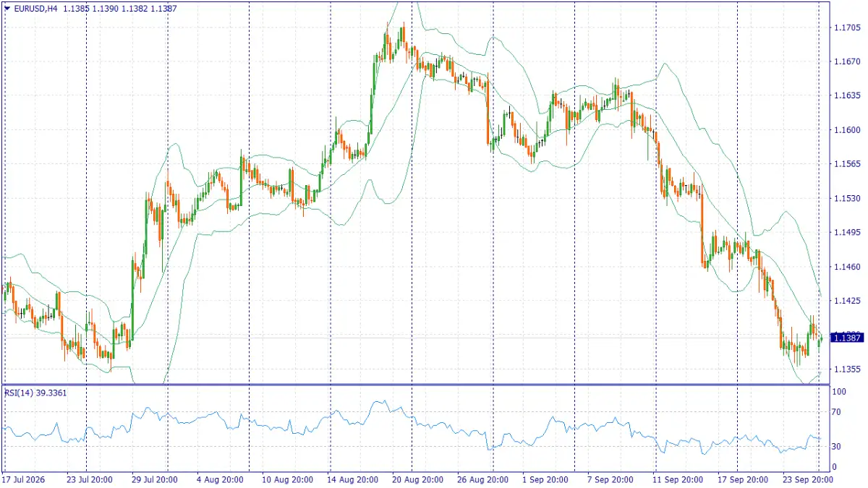Select the RSI 30 level label
Image resolution: width=868 pixels, height=488 pixels.
click(838, 447)
